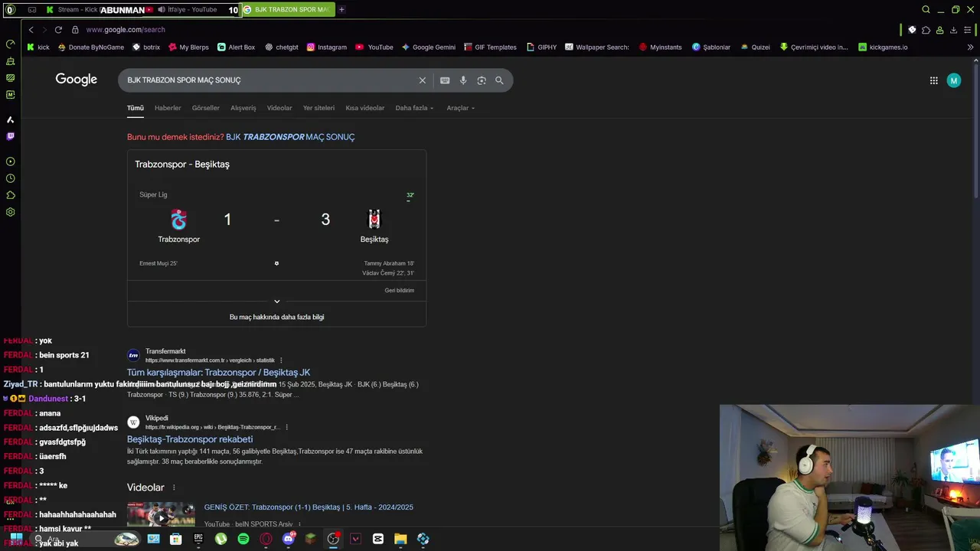This screenshot has width=980, height=551.
Task: Submit search with the magnifier icon
Action: [x=499, y=80]
